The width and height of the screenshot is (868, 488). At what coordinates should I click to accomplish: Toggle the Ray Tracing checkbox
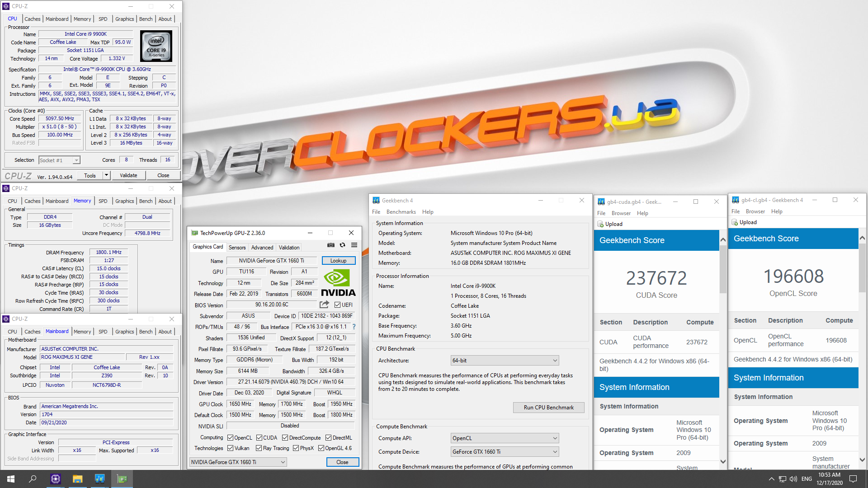point(259,448)
